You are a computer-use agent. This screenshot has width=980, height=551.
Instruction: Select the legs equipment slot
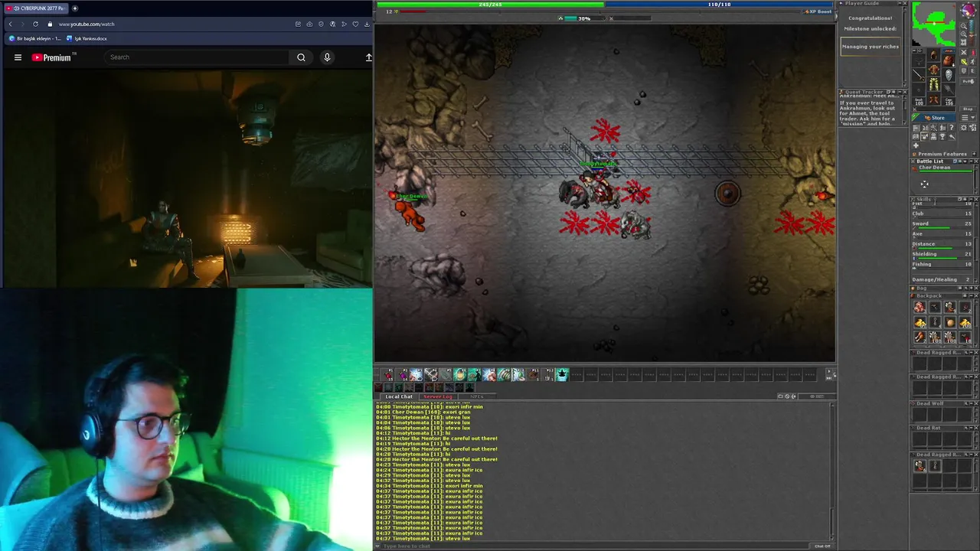[x=933, y=84]
